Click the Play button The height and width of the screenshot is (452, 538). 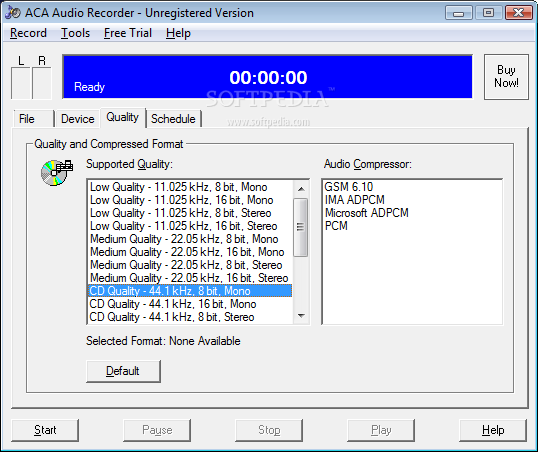point(381,430)
